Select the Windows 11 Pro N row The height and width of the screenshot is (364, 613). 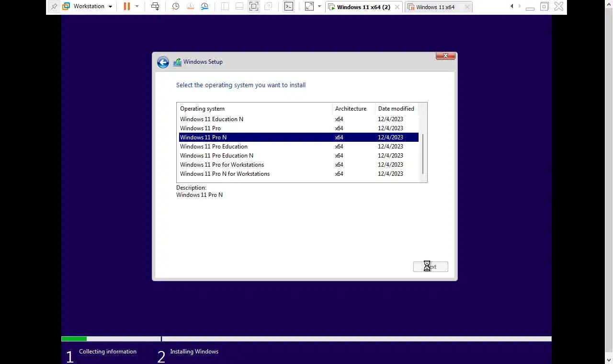tap(298, 137)
